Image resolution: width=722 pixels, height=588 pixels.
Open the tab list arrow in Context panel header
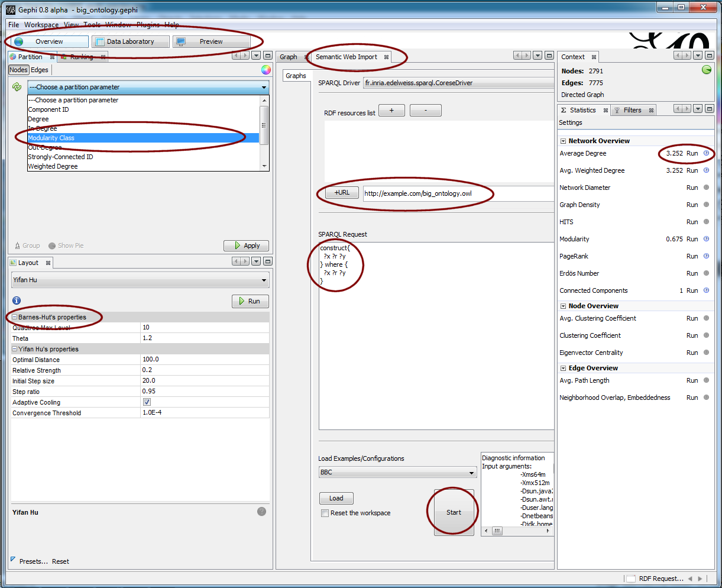tap(698, 56)
